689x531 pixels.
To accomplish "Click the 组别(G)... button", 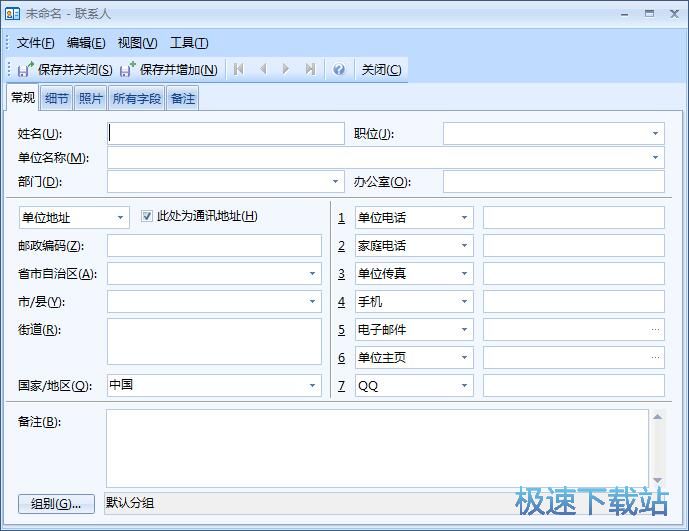I will 56,504.
